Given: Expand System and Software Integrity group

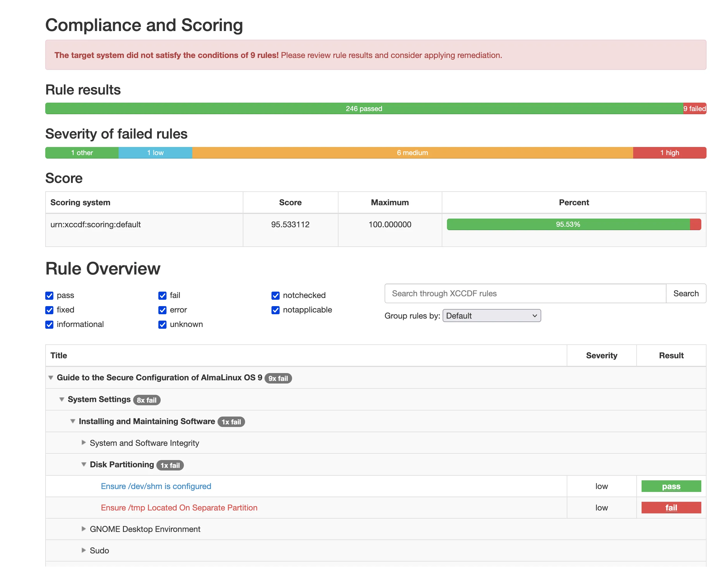Looking at the screenshot, I should pyautogui.click(x=84, y=443).
